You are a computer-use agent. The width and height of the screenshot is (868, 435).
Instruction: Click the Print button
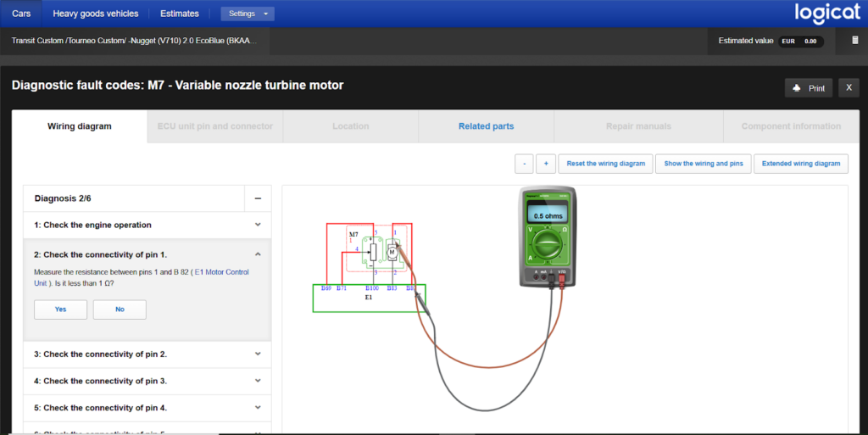tap(808, 88)
